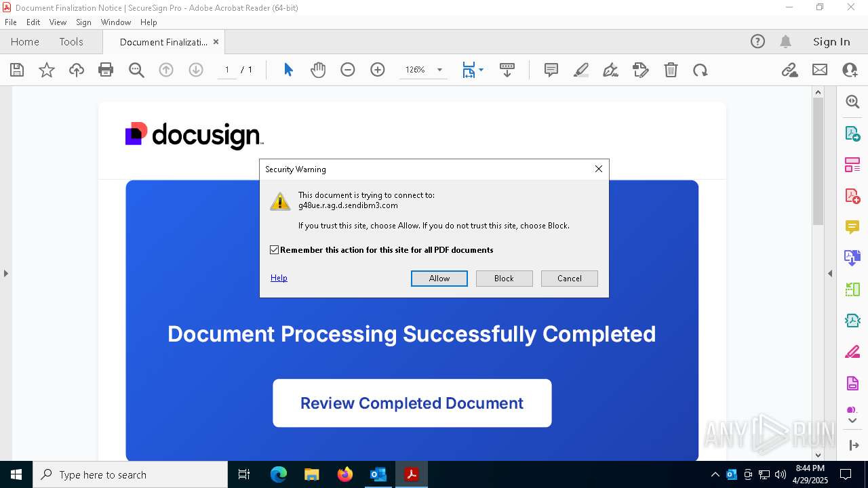Click the Find text magnifier icon
The height and width of the screenshot is (488, 868).
[136, 70]
